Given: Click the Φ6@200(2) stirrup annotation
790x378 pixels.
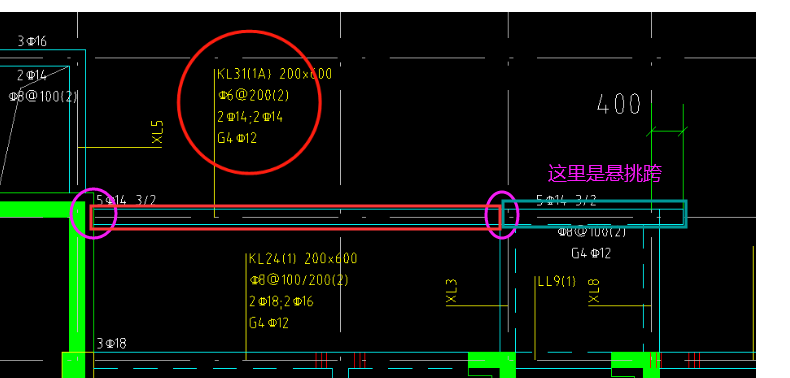Looking at the screenshot, I should (253, 95).
